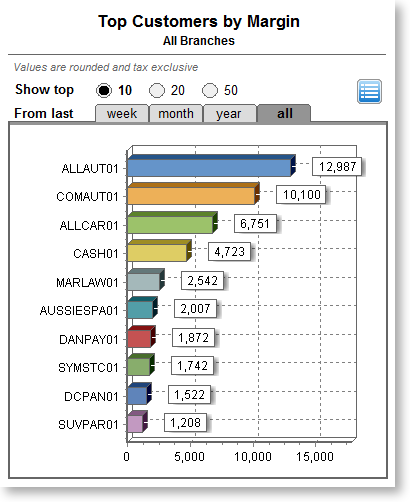Open the week tab

click(122, 113)
